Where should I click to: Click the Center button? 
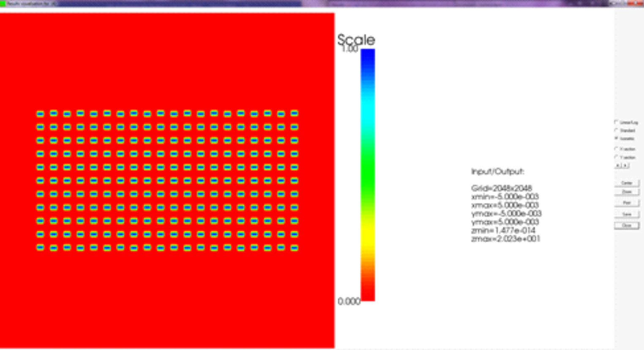(626, 183)
